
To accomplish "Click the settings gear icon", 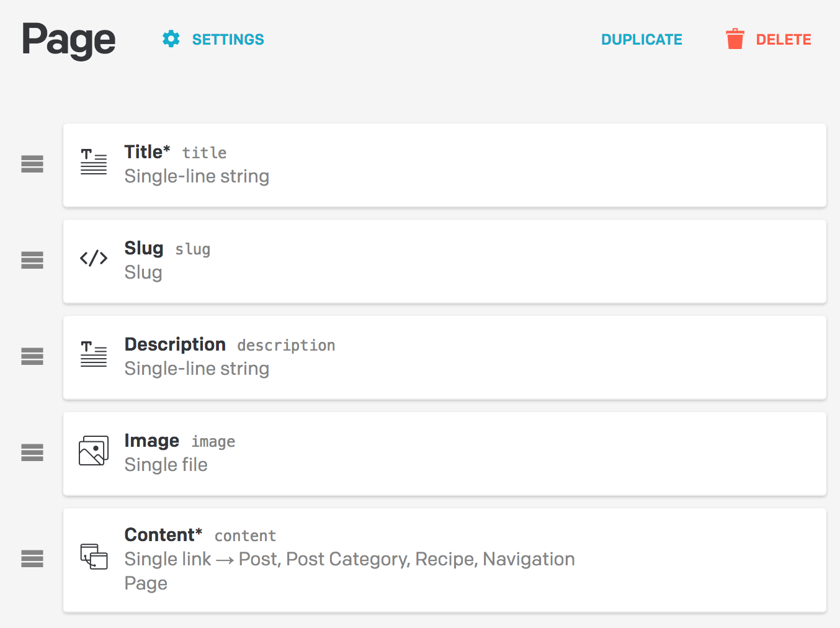I will click(171, 39).
